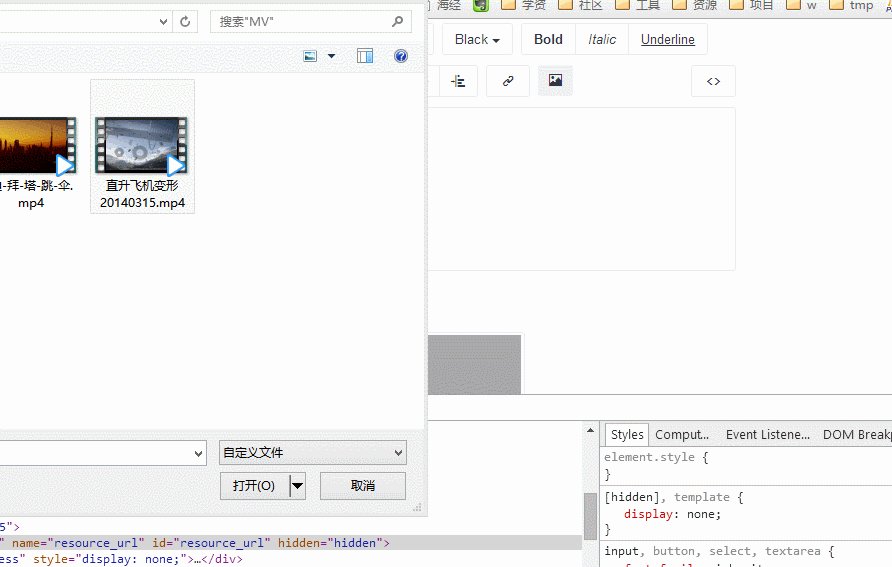Click the 打开(O) button
Image resolution: width=892 pixels, height=567 pixels.
pyautogui.click(x=254, y=486)
